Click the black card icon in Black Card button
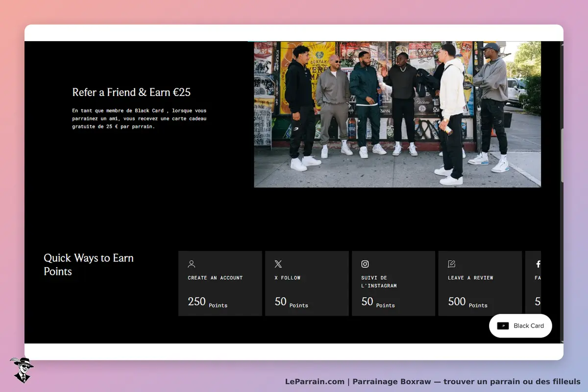The width and height of the screenshot is (588, 392). (503, 326)
